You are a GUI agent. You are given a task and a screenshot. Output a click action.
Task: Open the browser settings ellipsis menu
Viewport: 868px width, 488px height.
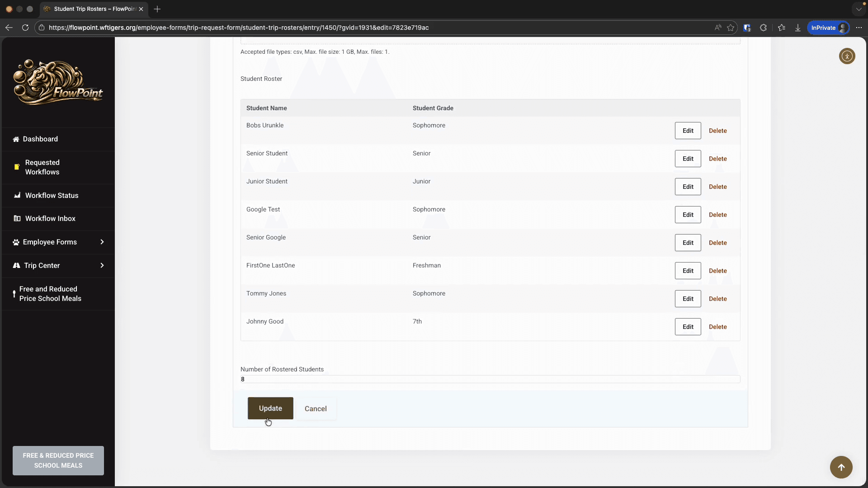[859, 28]
